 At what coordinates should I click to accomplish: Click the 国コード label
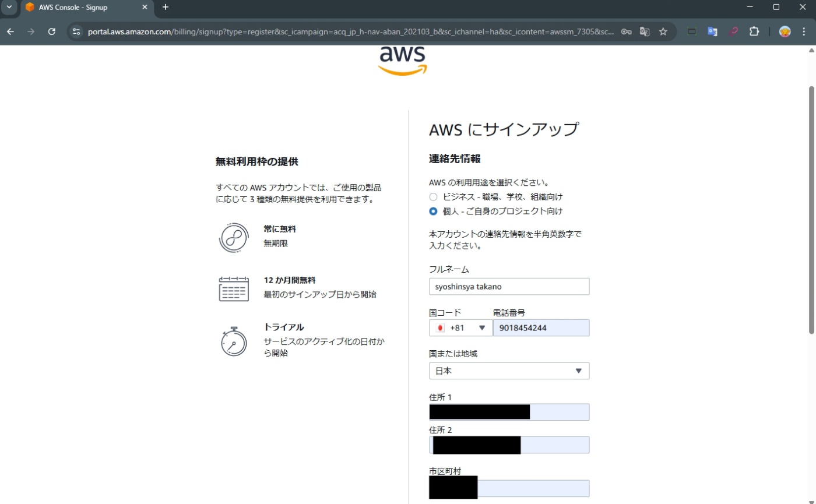click(x=445, y=313)
